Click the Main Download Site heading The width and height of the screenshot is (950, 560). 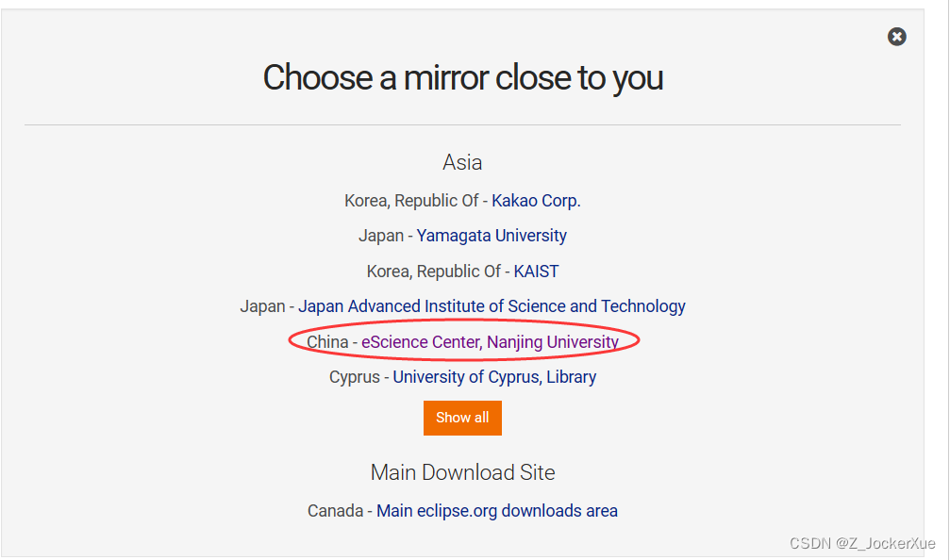(462, 472)
